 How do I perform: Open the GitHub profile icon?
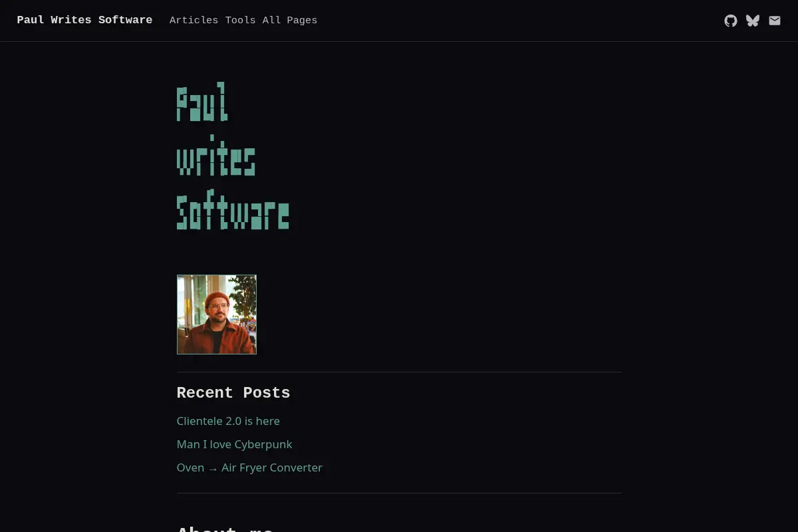731,21
